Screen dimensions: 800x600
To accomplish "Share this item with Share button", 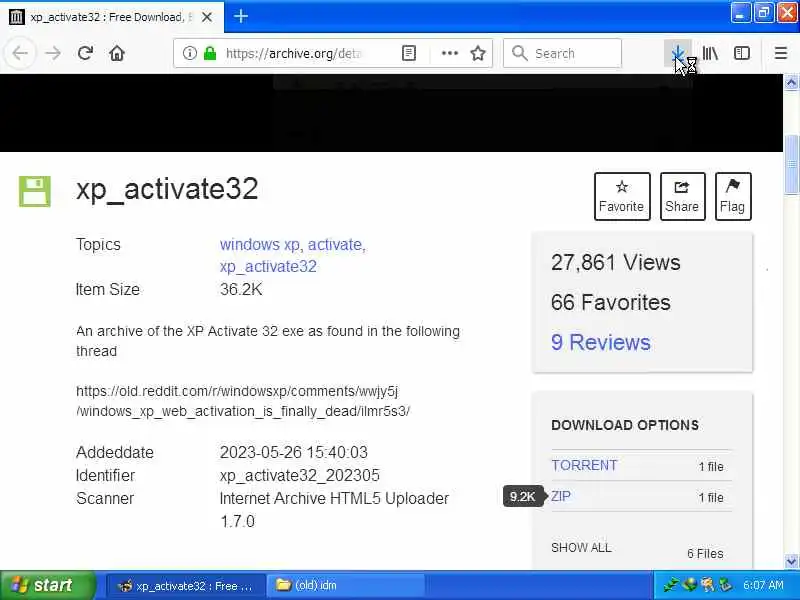I will (683, 196).
